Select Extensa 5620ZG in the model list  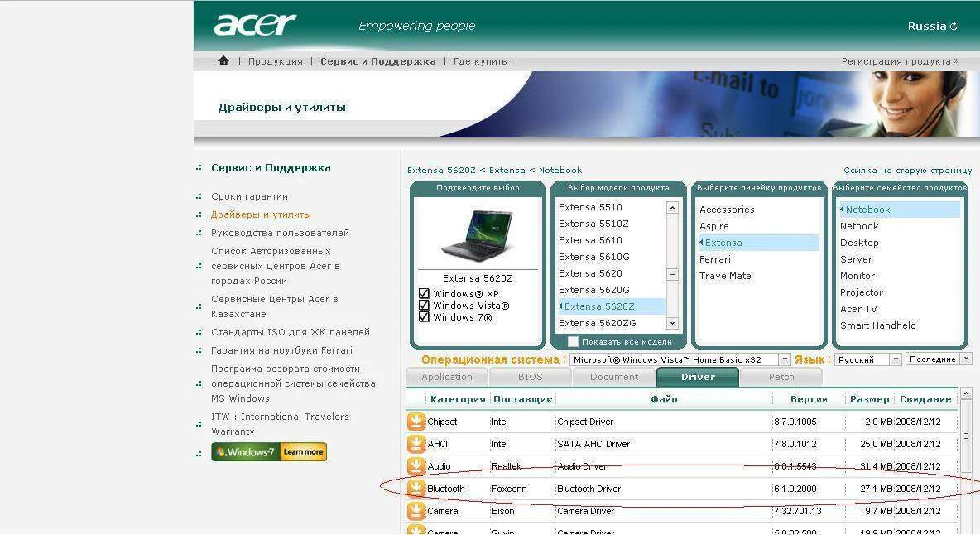[x=597, y=323]
